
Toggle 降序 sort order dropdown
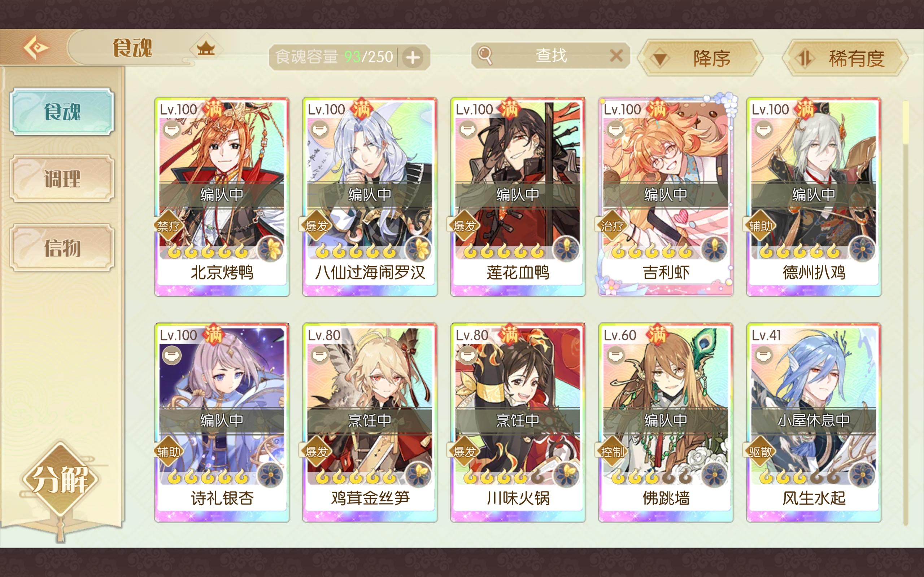pyautogui.click(x=700, y=58)
